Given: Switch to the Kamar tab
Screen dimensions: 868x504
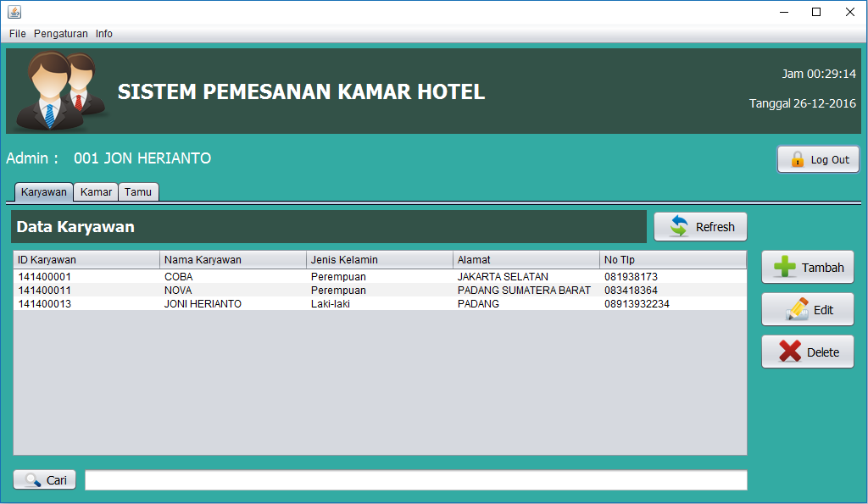Looking at the screenshot, I should click(96, 192).
